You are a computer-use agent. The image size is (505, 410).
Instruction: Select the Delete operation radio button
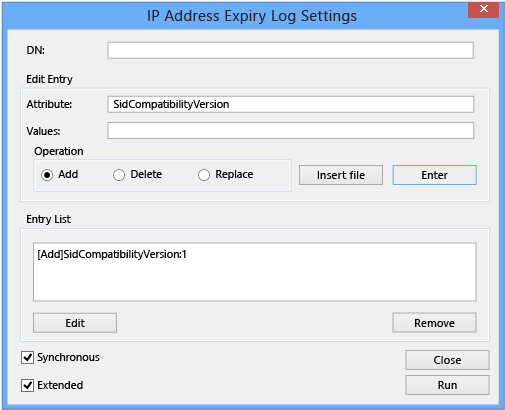click(119, 175)
